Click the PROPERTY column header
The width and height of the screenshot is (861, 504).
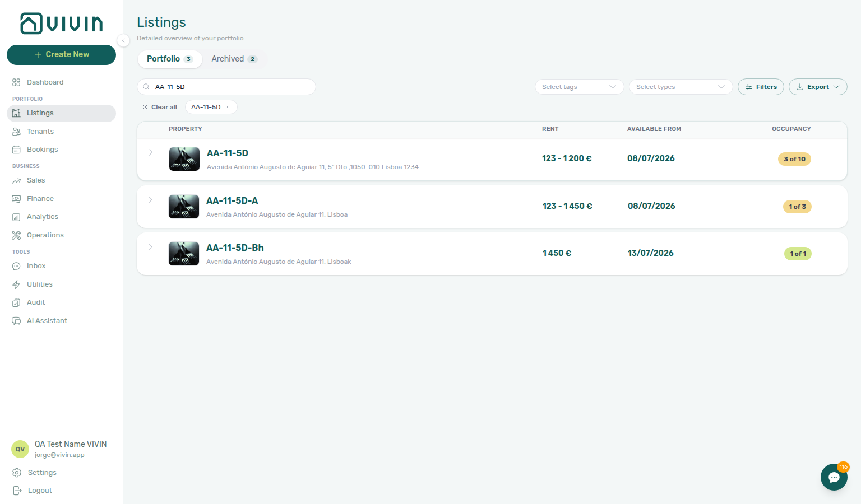tap(186, 129)
